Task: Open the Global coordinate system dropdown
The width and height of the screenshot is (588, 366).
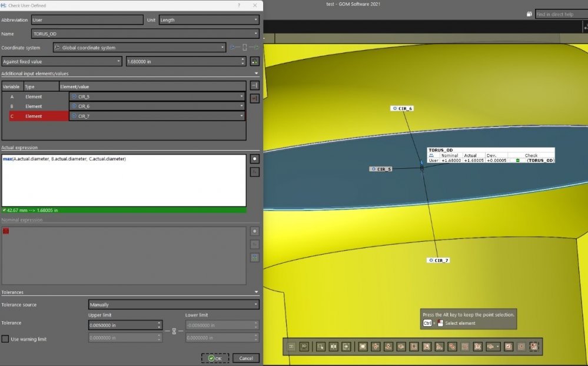Action: coord(139,48)
